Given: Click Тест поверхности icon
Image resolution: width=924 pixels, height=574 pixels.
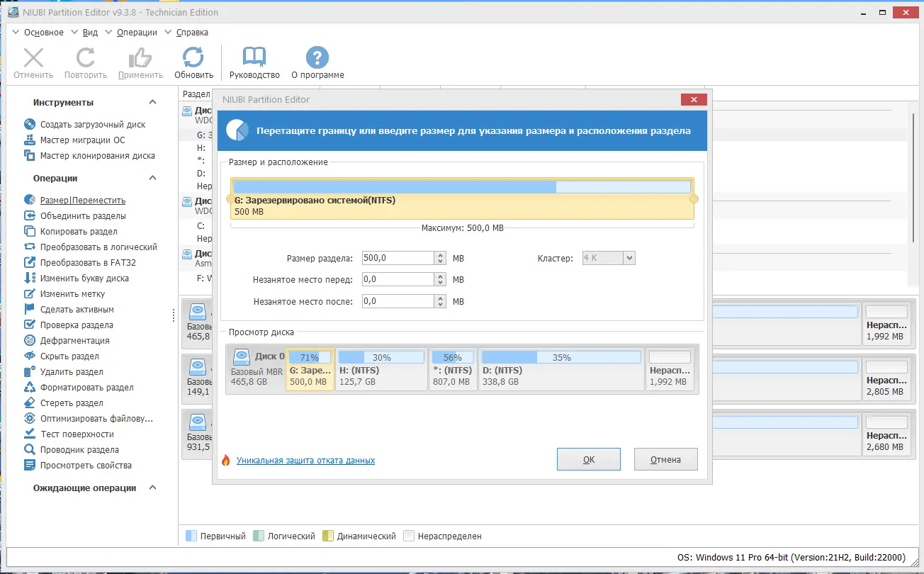Looking at the screenshot, I should (x=30, y=434).
